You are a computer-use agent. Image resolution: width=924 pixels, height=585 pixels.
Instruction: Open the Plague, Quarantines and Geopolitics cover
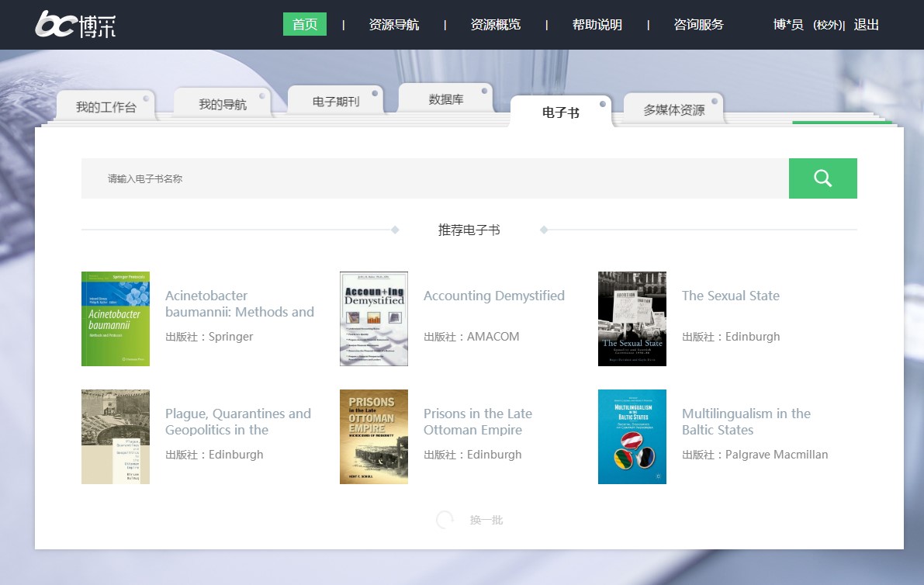click(x=116, y=437)
